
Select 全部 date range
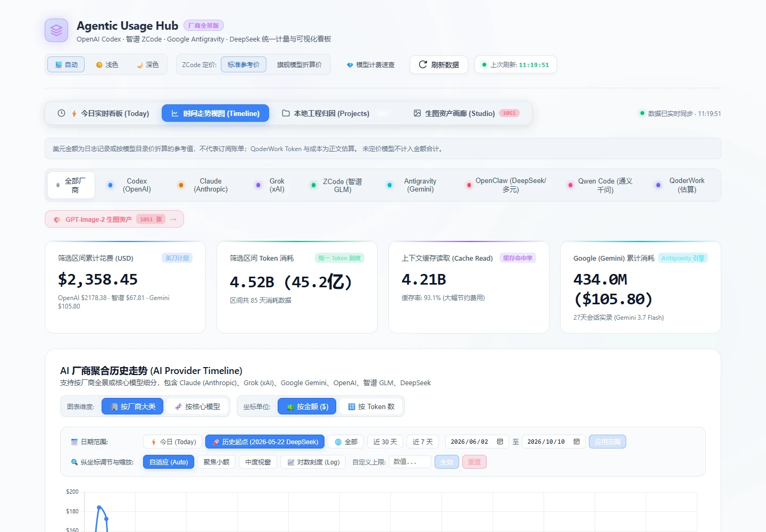[346, 442]
